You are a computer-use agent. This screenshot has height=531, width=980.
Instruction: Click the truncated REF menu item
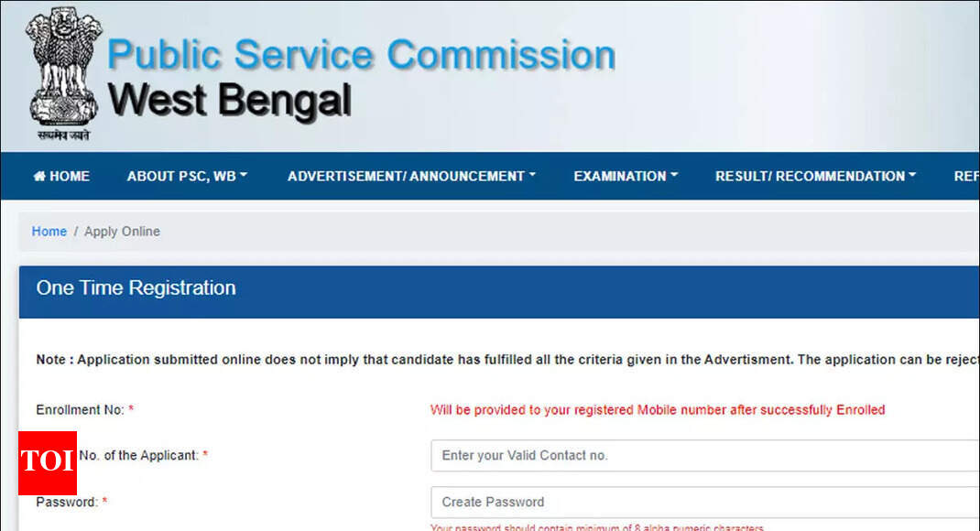[966, 176]
